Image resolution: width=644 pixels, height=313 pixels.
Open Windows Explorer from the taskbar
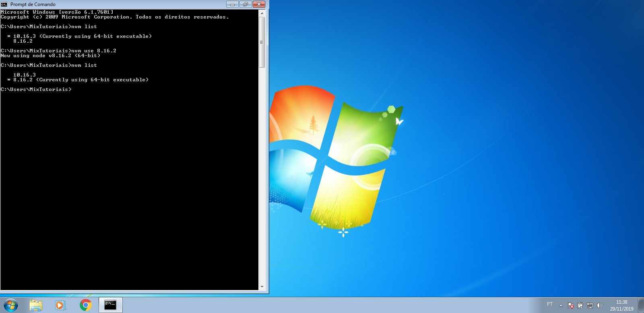click(x=36, y=305)
